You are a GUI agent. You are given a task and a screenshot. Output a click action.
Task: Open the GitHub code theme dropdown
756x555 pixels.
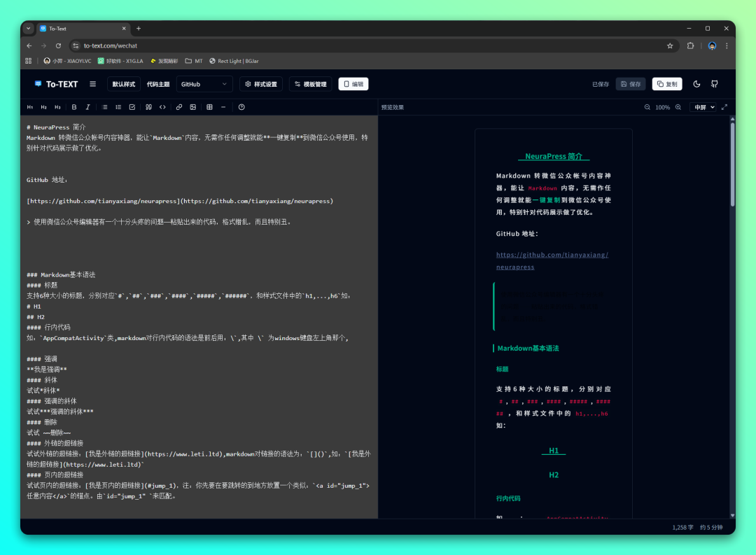[x=204, y=84]
